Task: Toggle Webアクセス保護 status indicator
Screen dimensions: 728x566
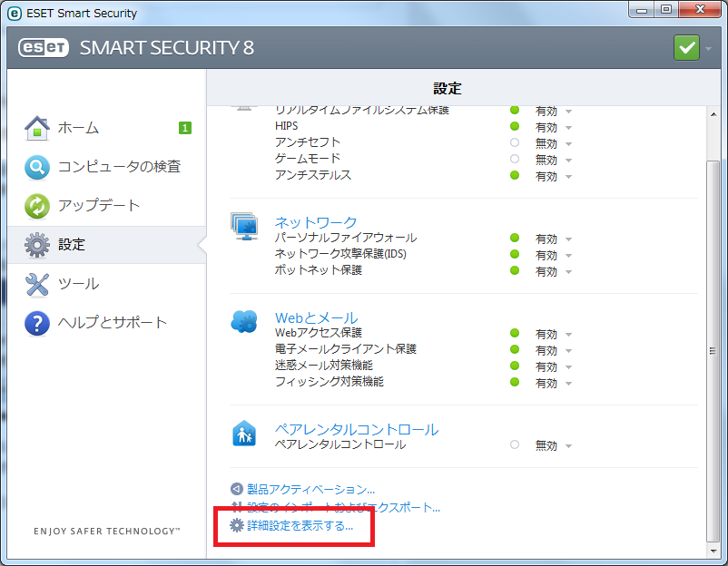Action: click(515, 333)
